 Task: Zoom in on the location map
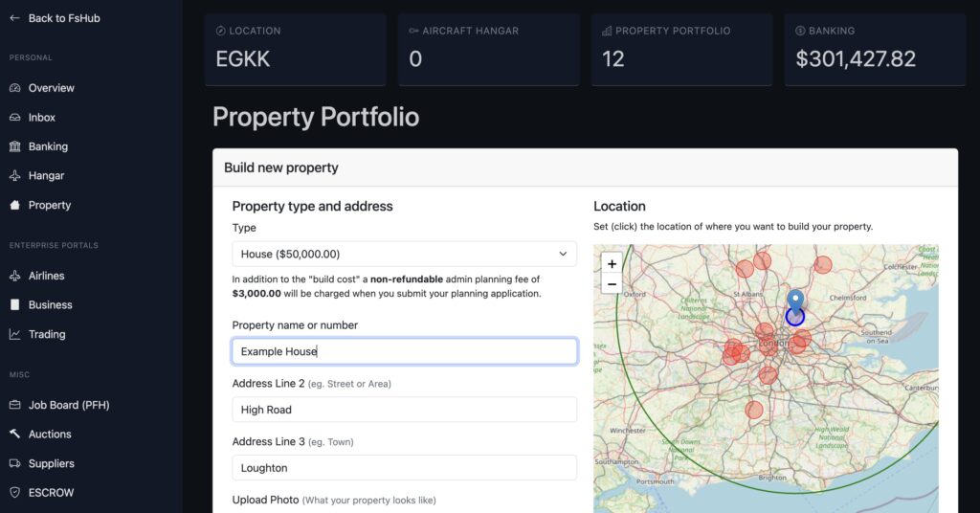(x=612, y=263)
